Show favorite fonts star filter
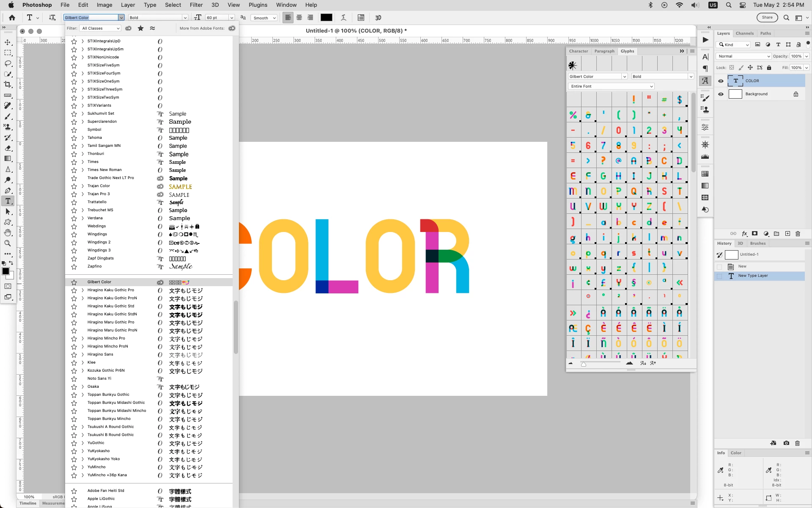The height and width of the screenshot is (508, 812). pyautogui.click(x=140, y=28)
